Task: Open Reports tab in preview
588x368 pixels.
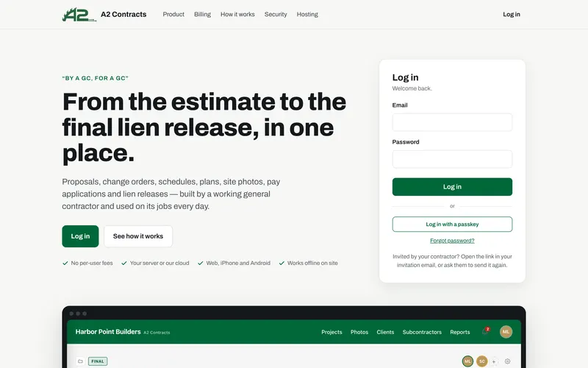Action: pyautogui.click(x=460, y=332)
